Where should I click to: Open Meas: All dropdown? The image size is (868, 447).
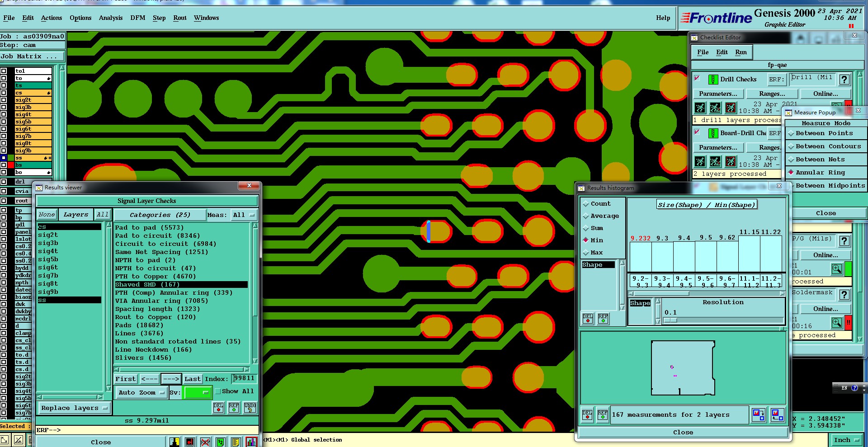pyautogui.click(x=244, y=215)
